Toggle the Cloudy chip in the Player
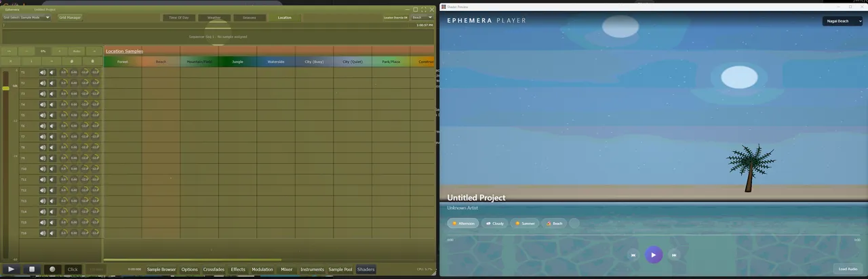The image size is (868, 279). coord(494,223)
